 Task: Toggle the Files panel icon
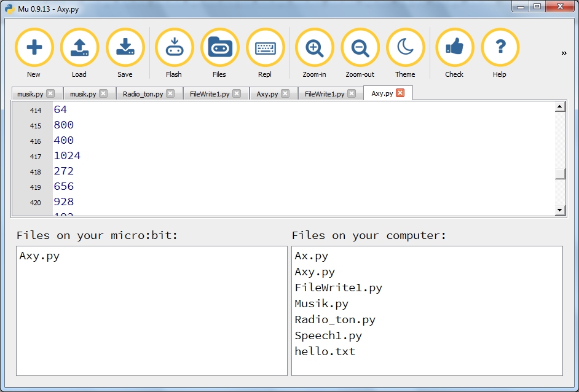(219, 48)
